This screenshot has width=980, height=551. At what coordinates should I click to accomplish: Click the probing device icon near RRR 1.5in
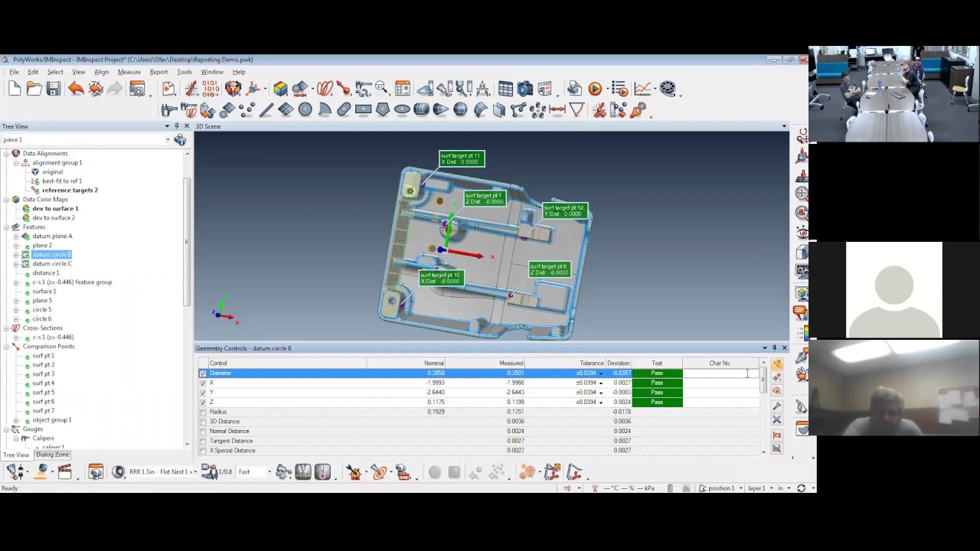[x=119, y=472]
